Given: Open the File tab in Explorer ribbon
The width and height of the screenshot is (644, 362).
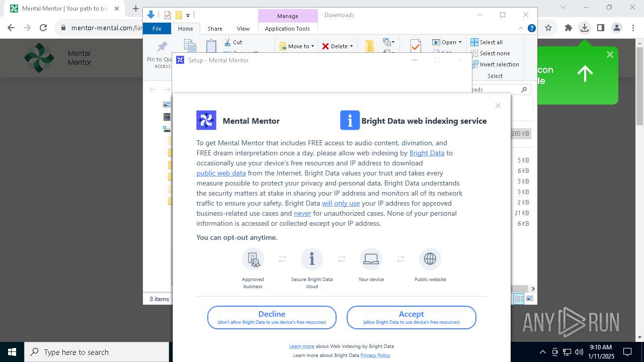Looking at the screenshot, I should [x=157, y=29].
